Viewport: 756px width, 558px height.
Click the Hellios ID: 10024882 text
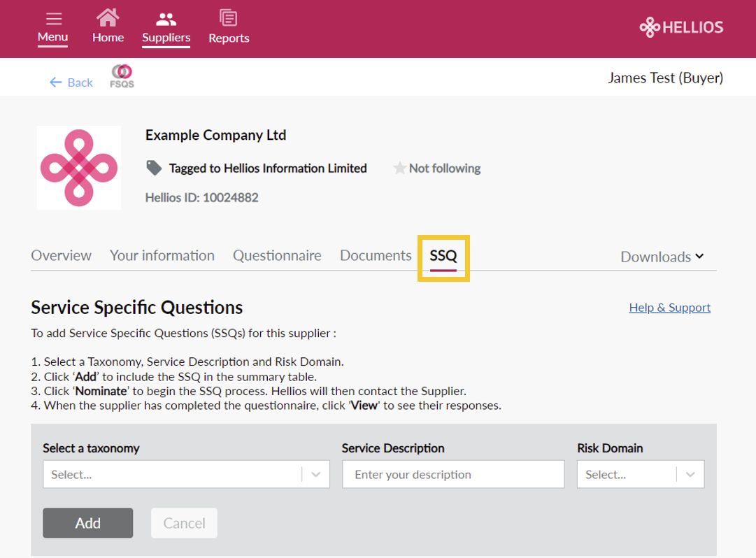[x=202, y=198]
